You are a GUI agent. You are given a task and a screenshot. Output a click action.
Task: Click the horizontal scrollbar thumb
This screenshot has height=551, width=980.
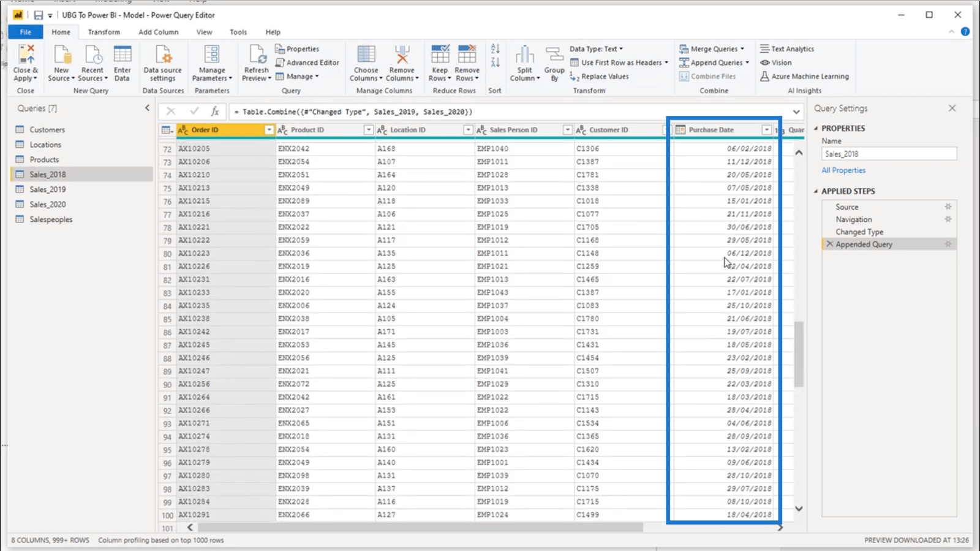(420, 528)
